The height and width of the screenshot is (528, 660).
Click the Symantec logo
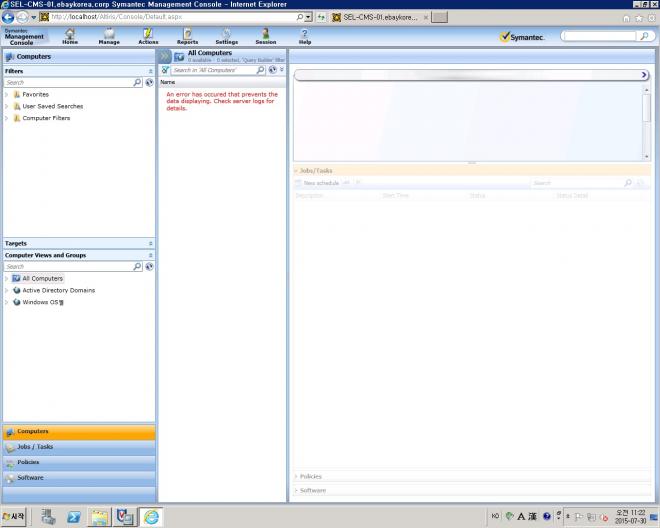(522, 37)
